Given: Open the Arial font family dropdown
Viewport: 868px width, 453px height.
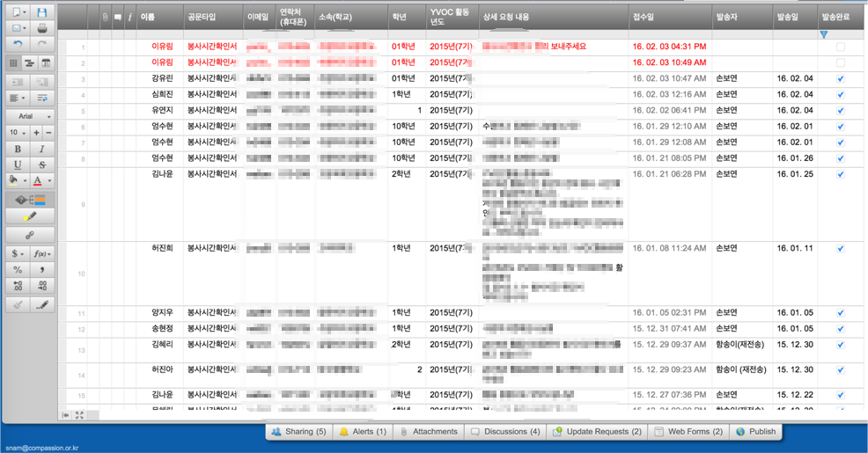Looking at the screenshot, I should pos(30,116).
